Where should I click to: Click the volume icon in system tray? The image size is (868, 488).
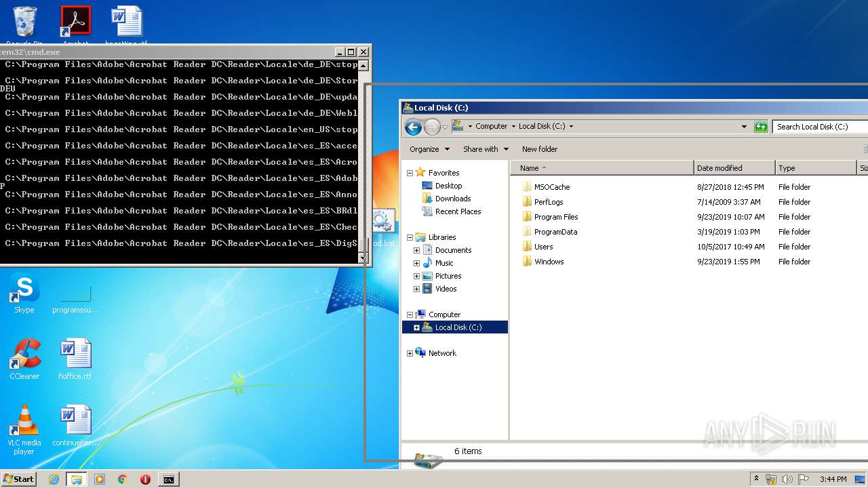(787, 479)
